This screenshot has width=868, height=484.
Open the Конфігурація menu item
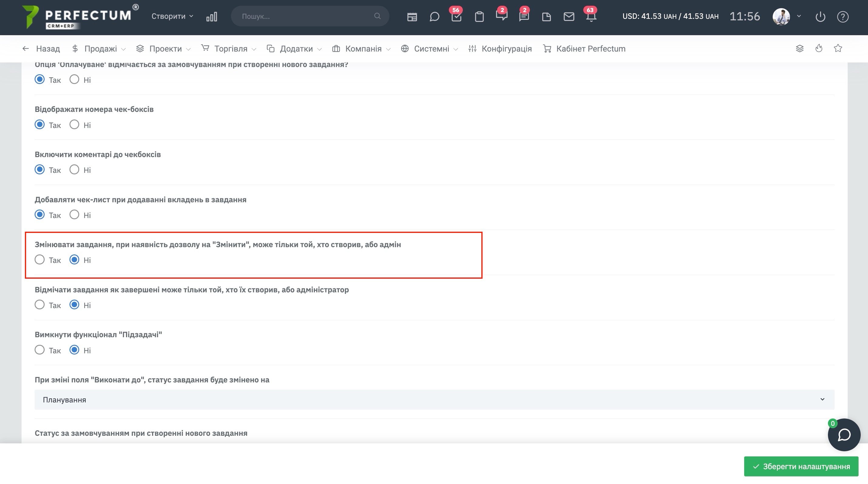coord(500,49)
